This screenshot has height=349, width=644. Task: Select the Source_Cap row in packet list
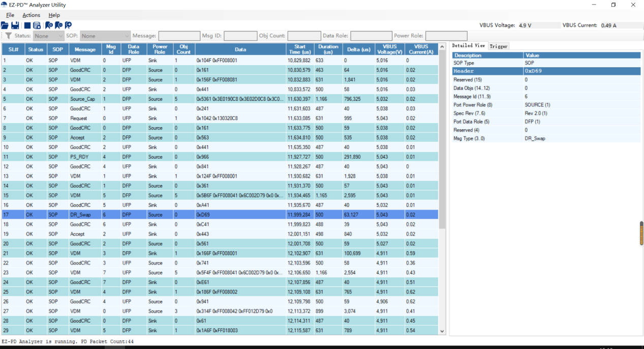[x=82, y=99]
